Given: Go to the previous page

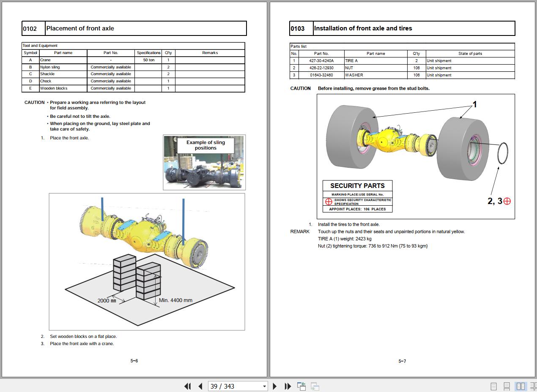Looking at the screenshot, I should coord(200,386).
